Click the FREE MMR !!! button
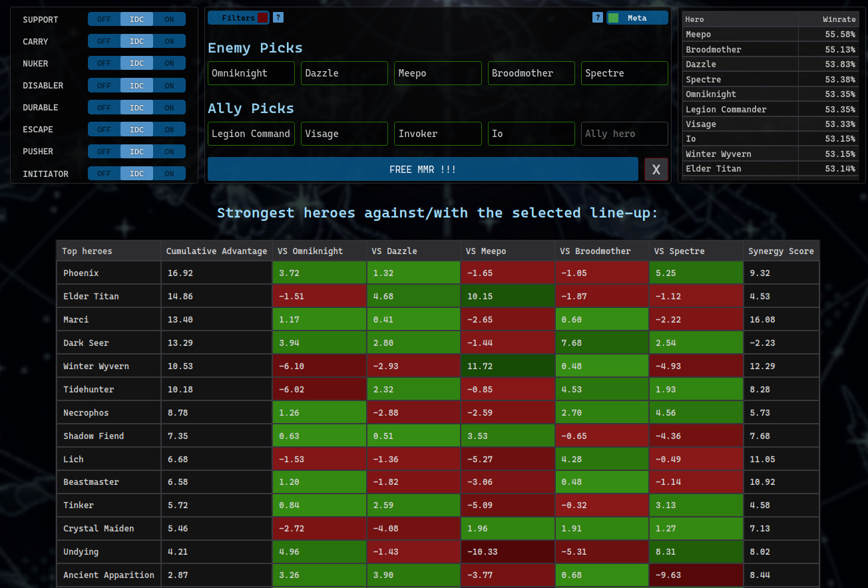This screenshot has width=868, height=588. [423, 170]
